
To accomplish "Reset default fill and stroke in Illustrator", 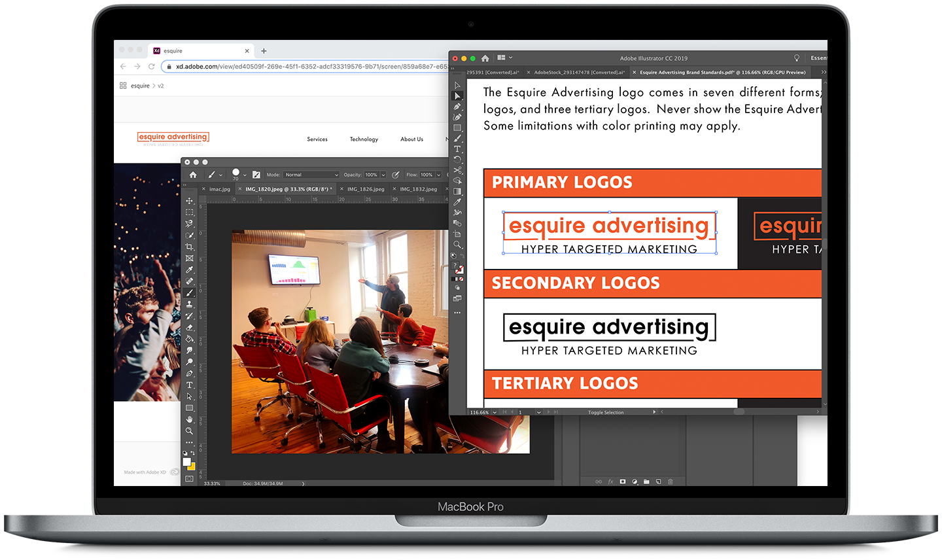I will point(453,256).
